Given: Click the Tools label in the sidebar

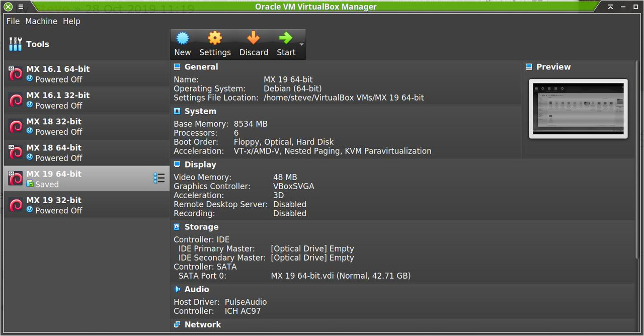Looking at the screenshot, I should click(x=38, y=44).
